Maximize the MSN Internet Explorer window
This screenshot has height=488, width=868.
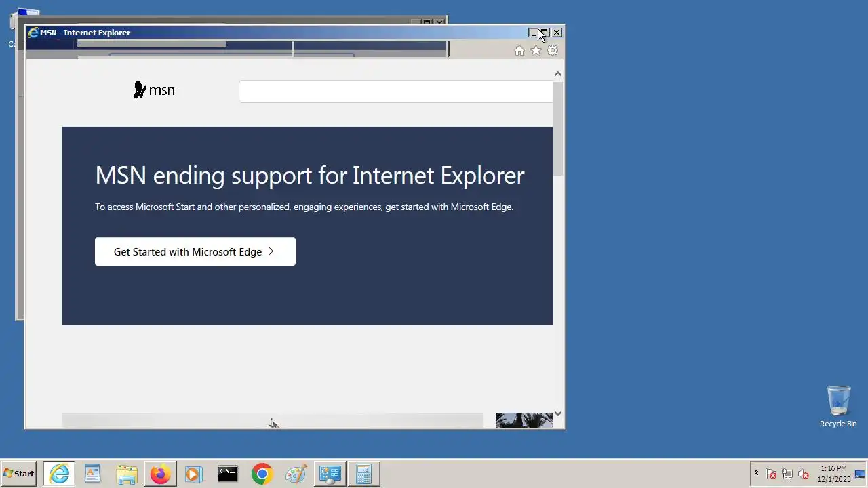coord(545,33)
